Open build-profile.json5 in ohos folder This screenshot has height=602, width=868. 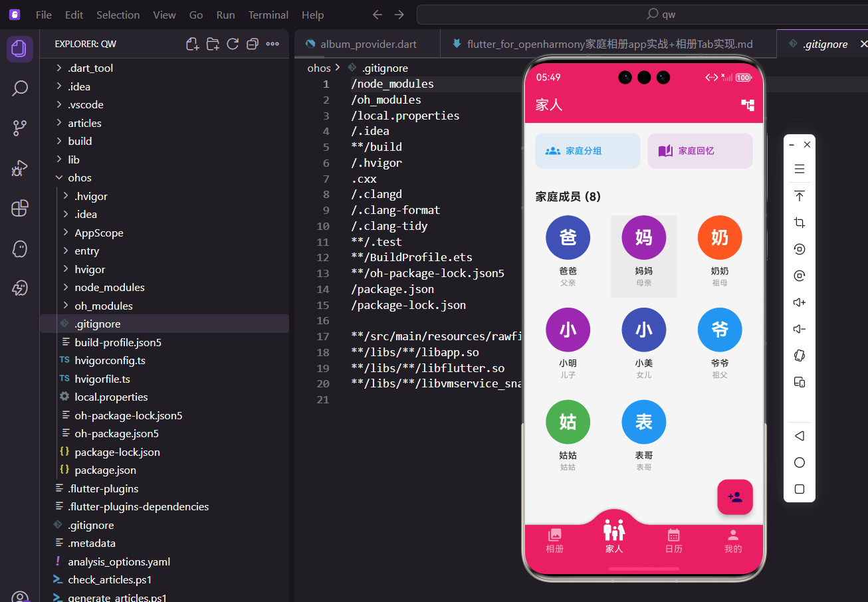pos(164,342)
